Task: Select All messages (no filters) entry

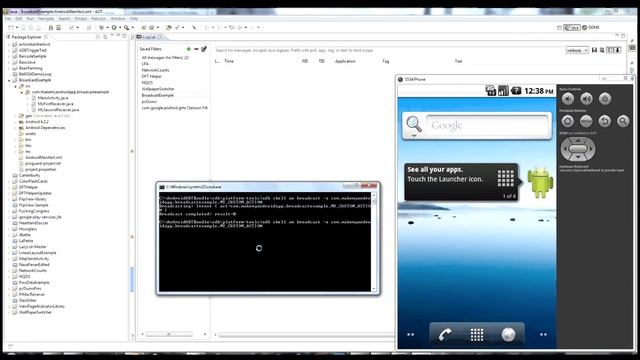Action: (x=165, y=58)
